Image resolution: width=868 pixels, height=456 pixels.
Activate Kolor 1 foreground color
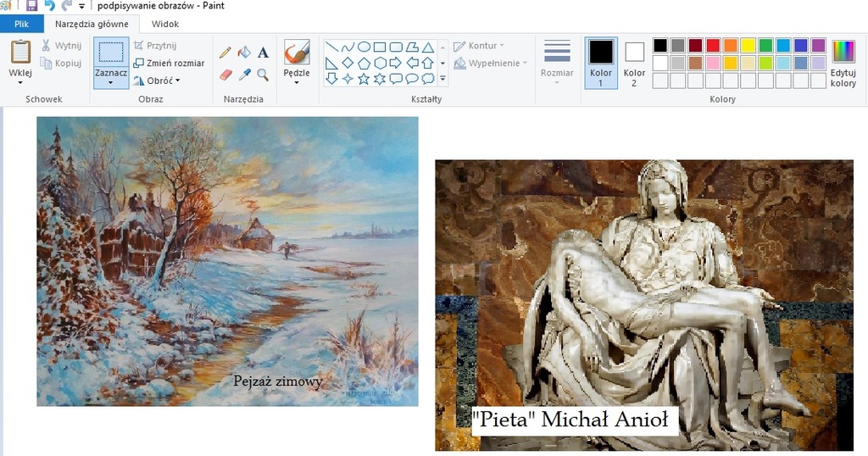point(601,63)
